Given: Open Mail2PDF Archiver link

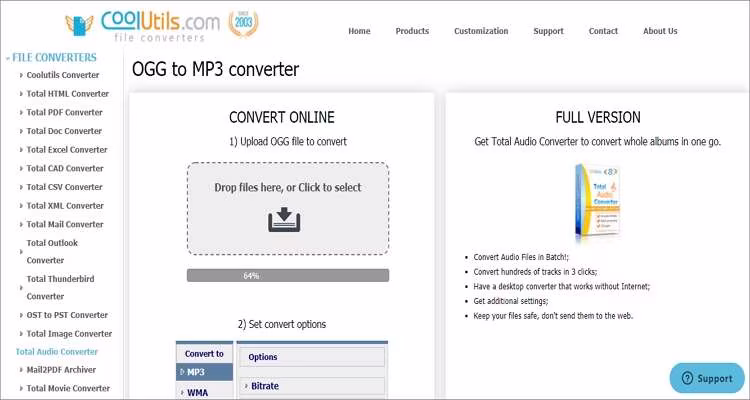Looking at the screenshot, I should point(61,370).
